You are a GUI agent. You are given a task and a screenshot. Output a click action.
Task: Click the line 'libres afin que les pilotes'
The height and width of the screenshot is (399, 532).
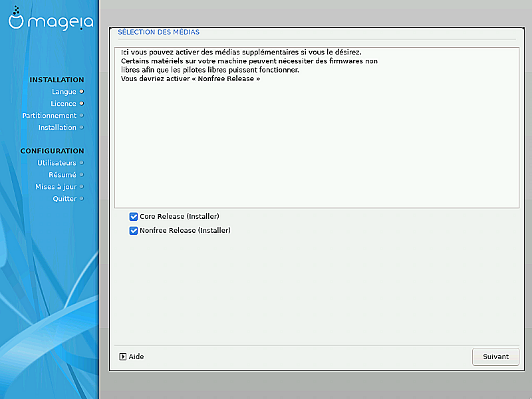(210, 70)
